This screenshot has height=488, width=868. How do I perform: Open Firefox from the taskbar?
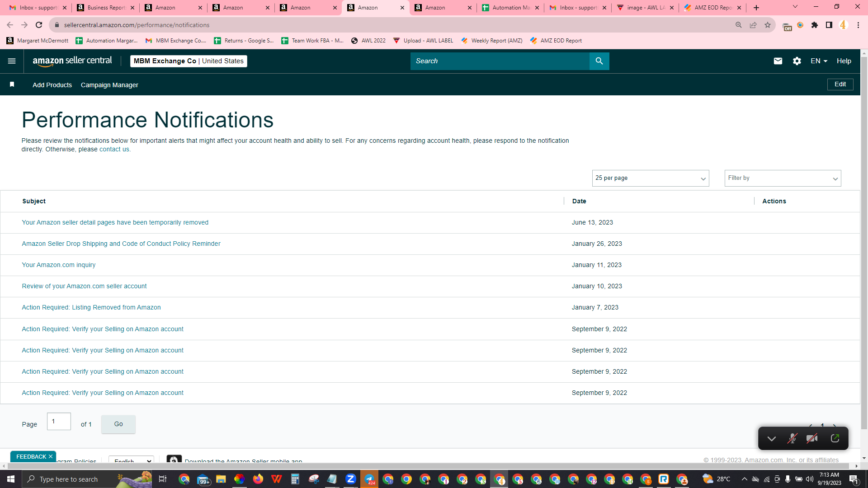258,479
